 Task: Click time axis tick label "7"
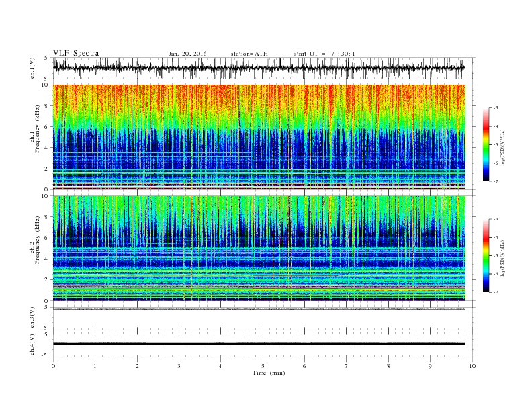(x=347, y=366)
